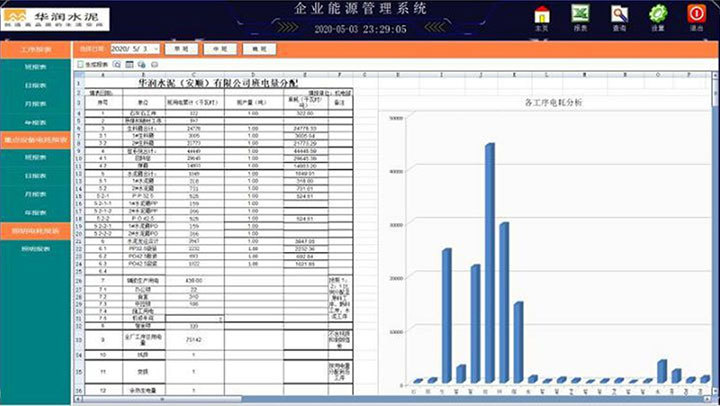The image size is (720, 406).
Task: Select the 早班 shift button
Action: pos(182,49)
